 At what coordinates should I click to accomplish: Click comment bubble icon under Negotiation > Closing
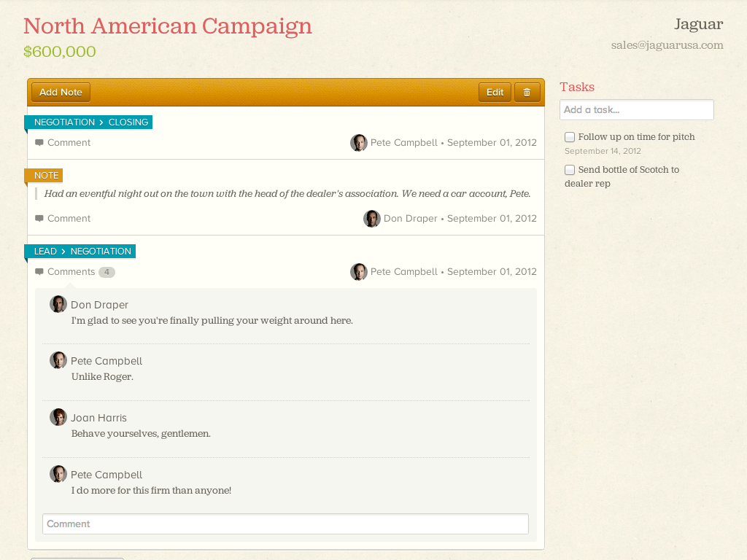pyautogui.click(x=39, y=142)
